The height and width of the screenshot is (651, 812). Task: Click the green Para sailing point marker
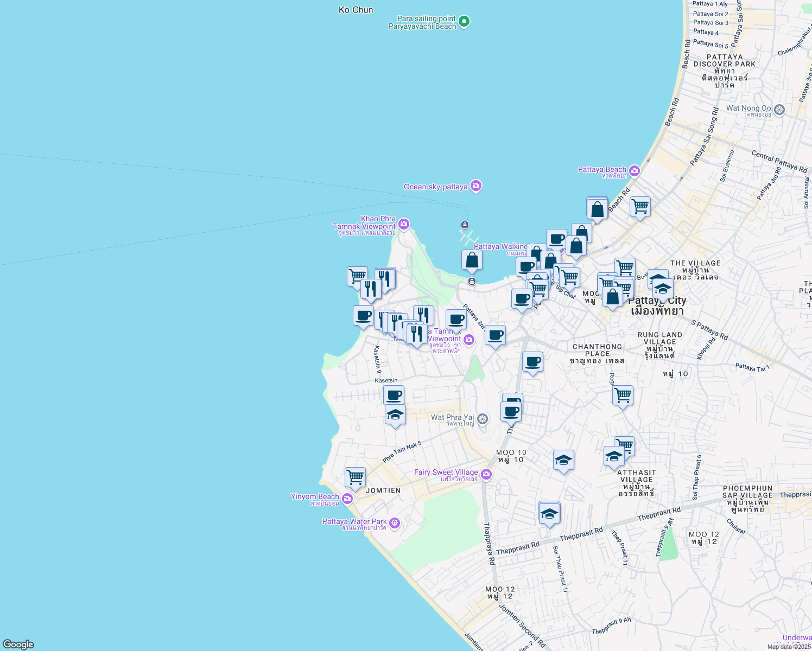tap(464, 22)
